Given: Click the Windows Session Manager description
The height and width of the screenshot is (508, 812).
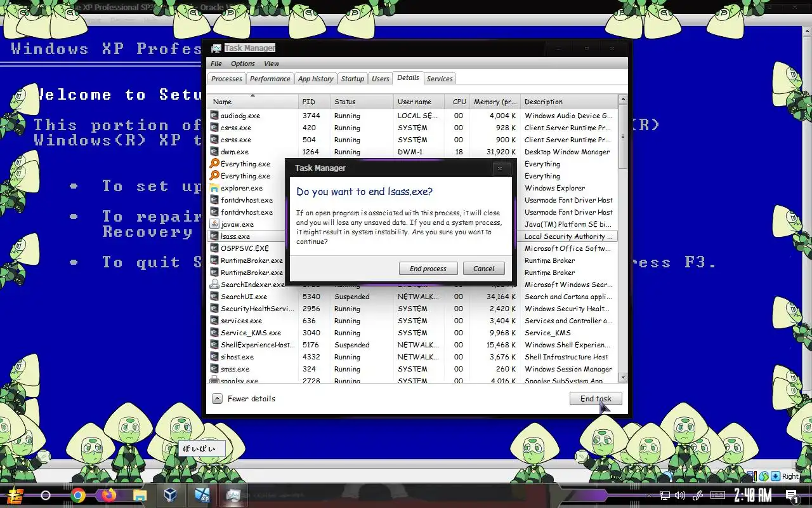Looking at the screenshot, I should coord(568,369).
